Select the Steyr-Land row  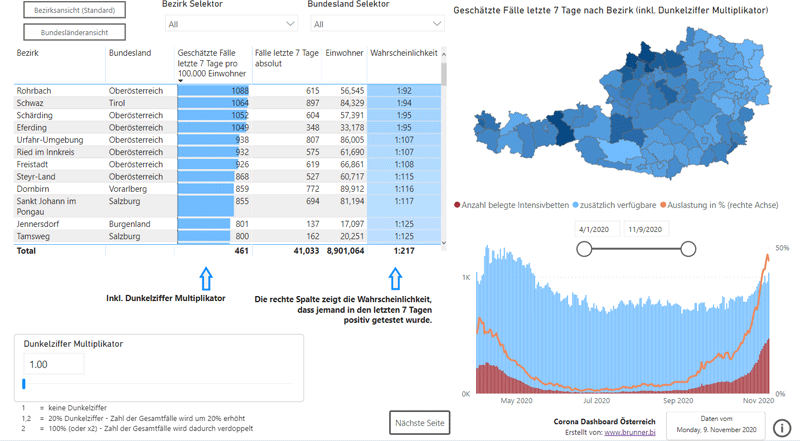tap(228, 176)
